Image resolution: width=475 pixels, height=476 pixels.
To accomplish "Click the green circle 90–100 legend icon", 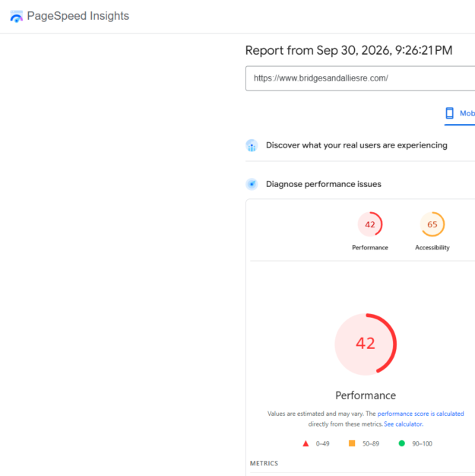I will pos(401,443).
